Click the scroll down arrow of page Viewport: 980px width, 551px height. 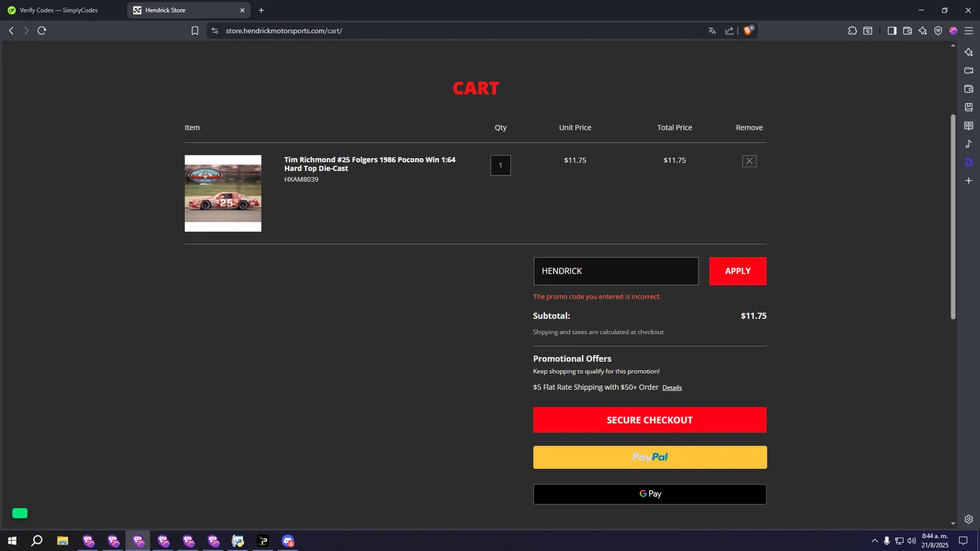953,523
